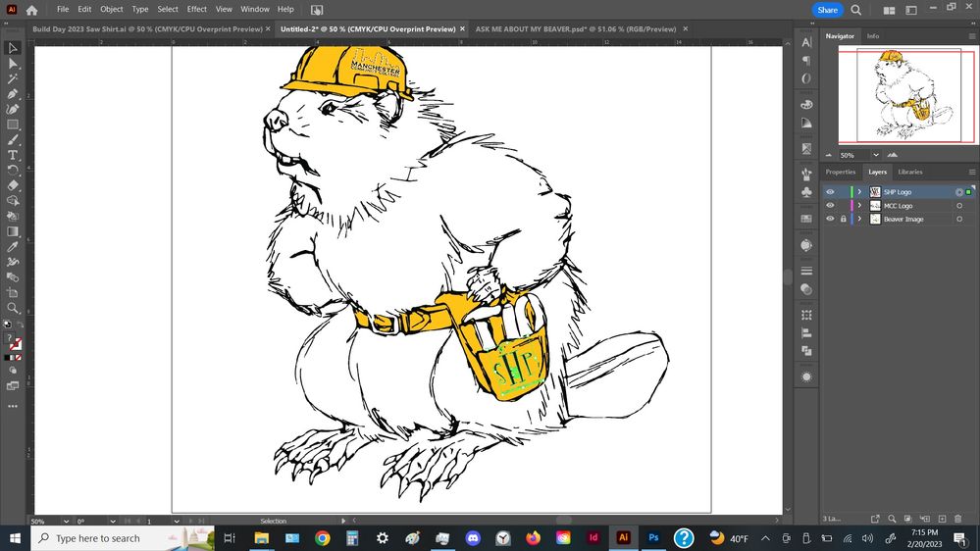Hide the MCC Logo layer
980x551 pixels.
click(x=830, y=206)
